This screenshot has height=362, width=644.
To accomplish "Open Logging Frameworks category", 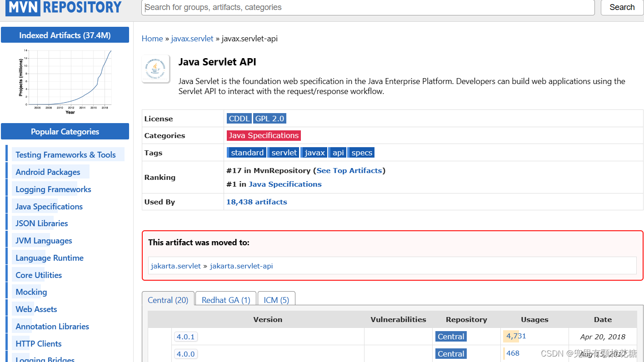I will click(53, 189).
